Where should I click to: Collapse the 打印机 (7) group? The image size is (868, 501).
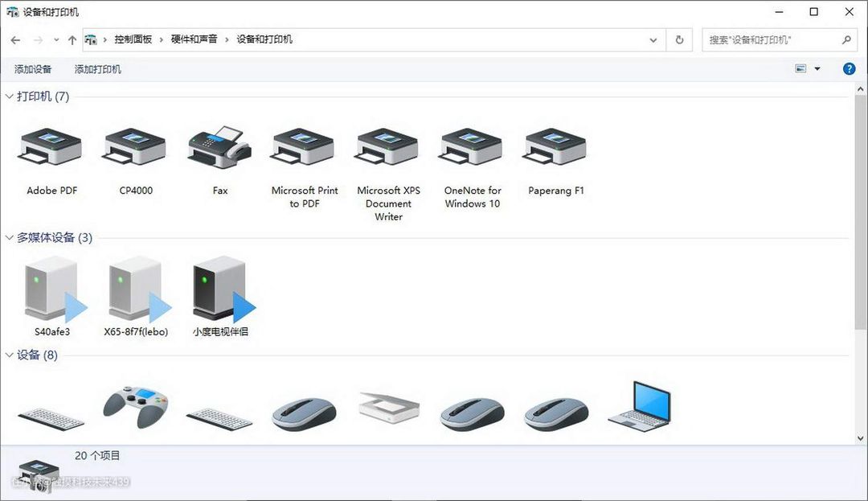pyautogui.click(x=10, y=97)
